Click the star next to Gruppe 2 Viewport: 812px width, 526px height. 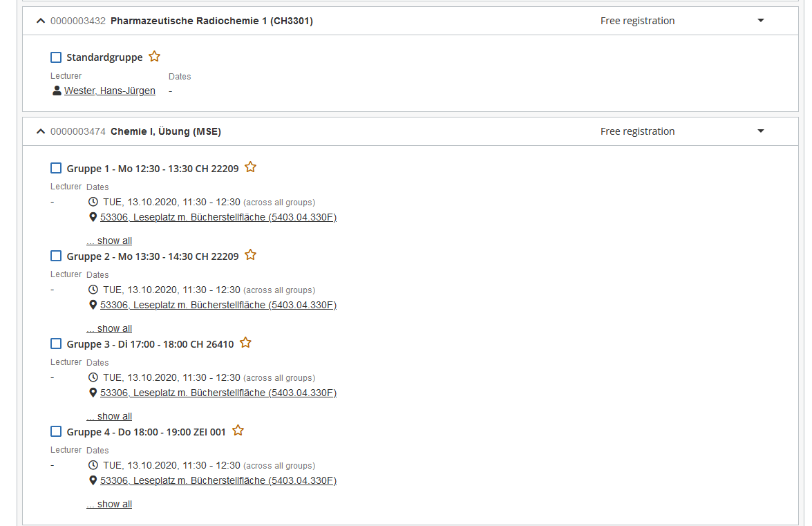[x=251, y=255]
